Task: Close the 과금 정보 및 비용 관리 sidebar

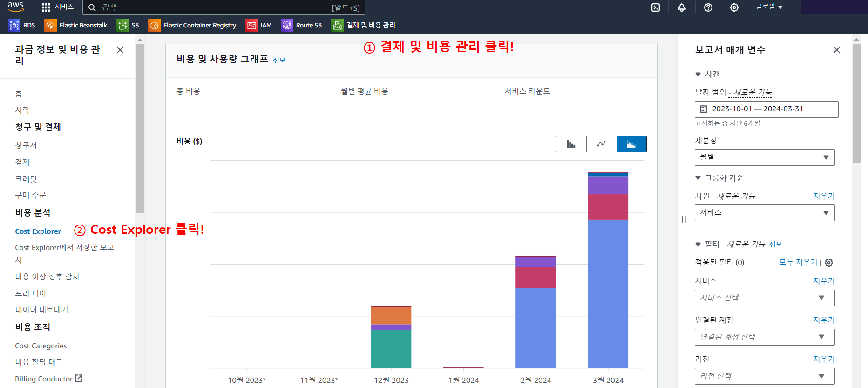Action: [x=120, y=50]
